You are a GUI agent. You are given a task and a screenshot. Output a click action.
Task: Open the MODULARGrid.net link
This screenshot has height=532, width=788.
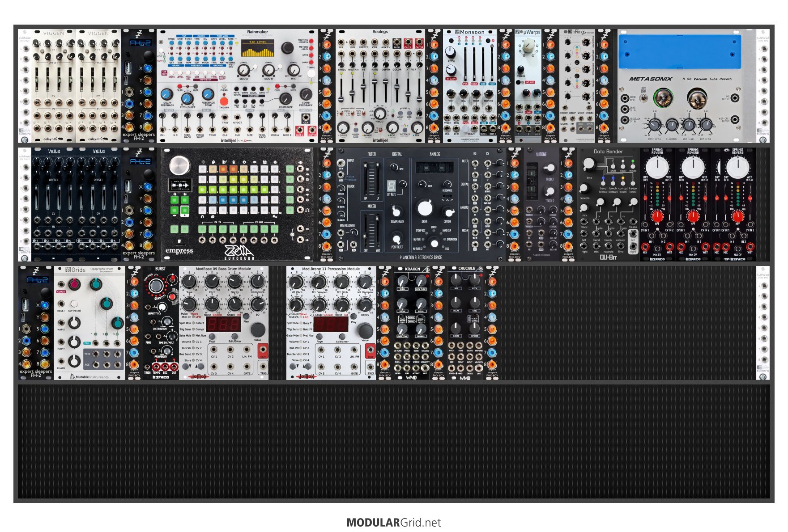click(394, 523)
